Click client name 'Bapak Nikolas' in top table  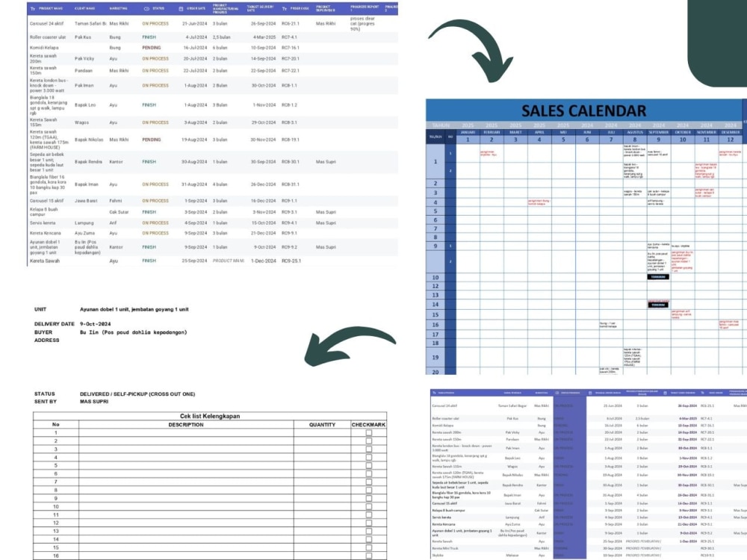point(89,140)
